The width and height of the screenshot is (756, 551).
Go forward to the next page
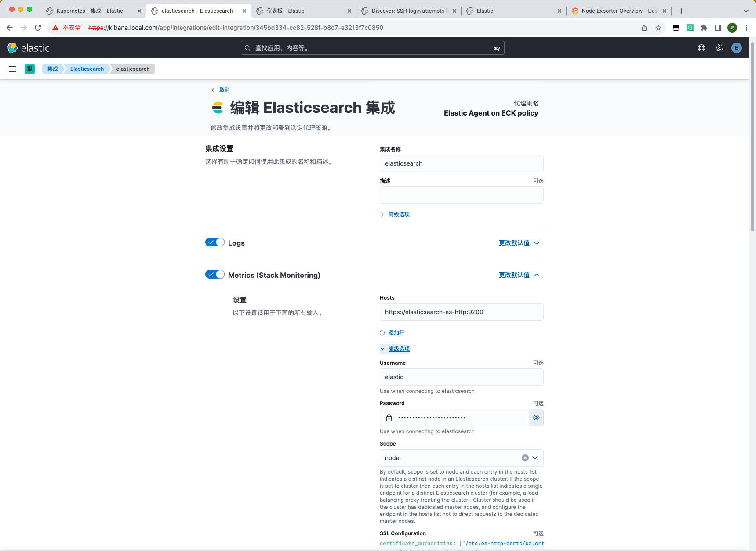point(24,28)
